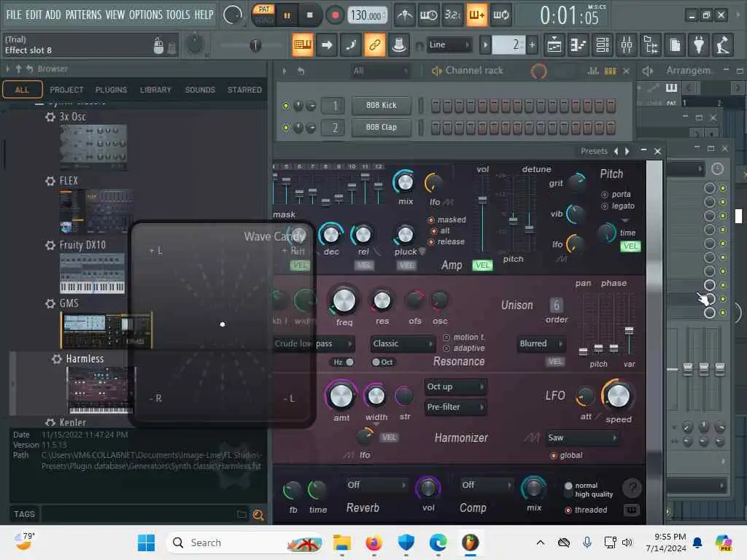This screenshot has height=560, width=747.
Task: Click the plugin plug icon in toolbar
Action: [698, 45]
